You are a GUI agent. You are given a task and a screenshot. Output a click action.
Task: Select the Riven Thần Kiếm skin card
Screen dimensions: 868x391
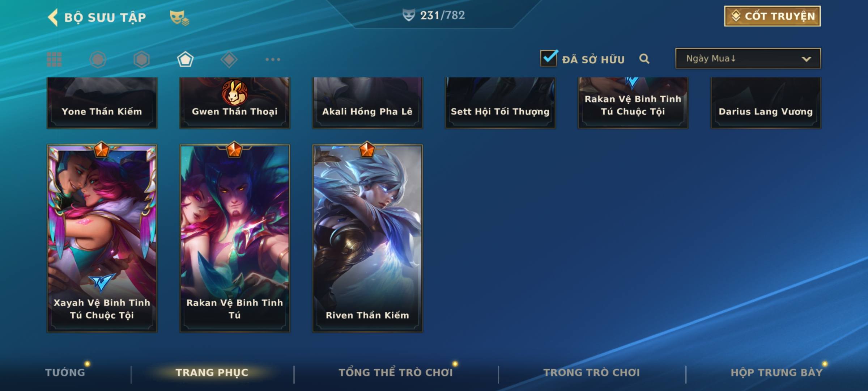(367, 238)
